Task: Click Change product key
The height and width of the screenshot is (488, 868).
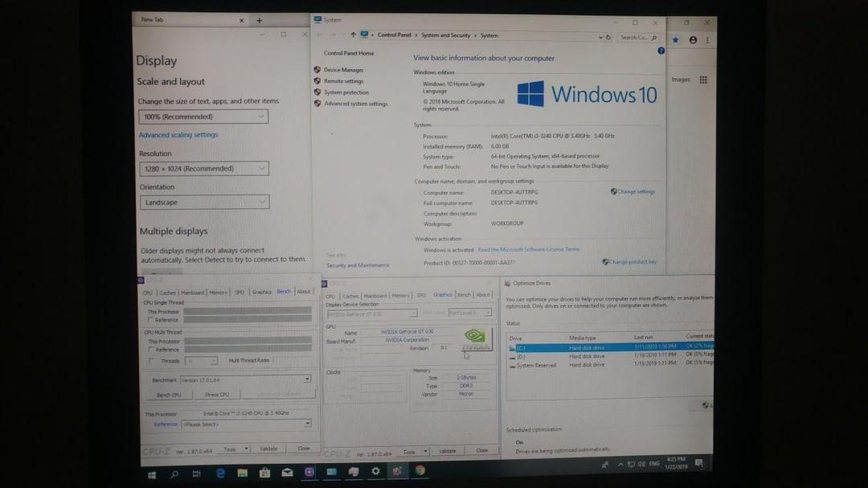Action: pyautogui.click(x=633, y=262)
